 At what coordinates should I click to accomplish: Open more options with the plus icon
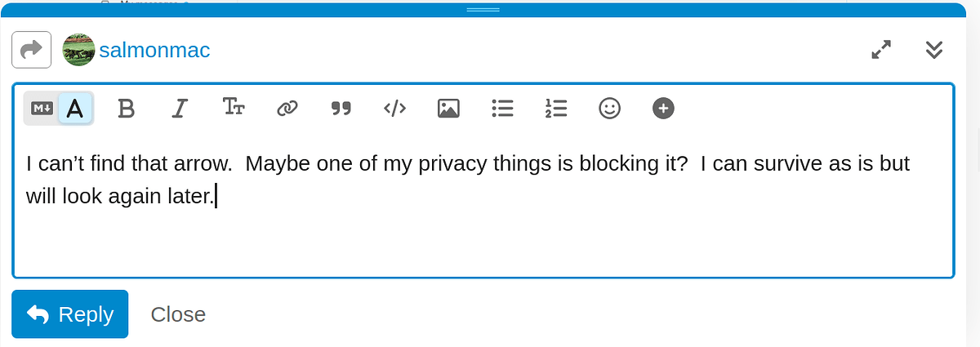coord(663,108)
